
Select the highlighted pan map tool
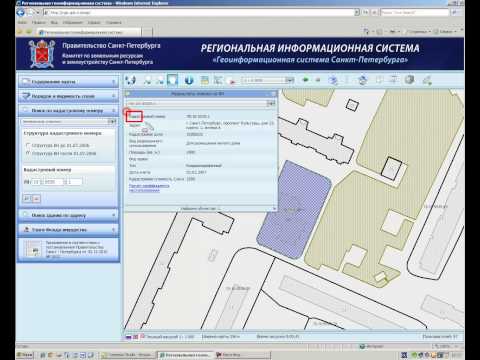click(x=172, y=80)
